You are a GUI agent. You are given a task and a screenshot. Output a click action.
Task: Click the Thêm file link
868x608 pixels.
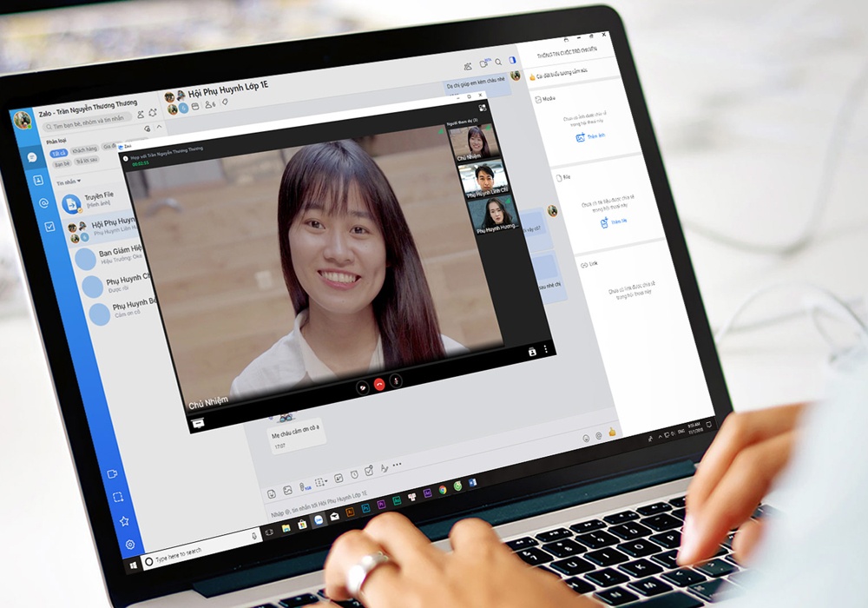[613, 222]
